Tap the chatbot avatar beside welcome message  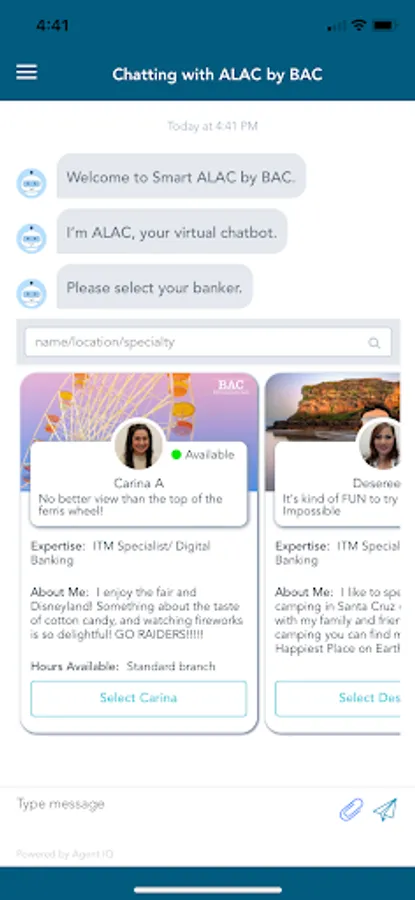pyautogui.click(x=31, y=184)
